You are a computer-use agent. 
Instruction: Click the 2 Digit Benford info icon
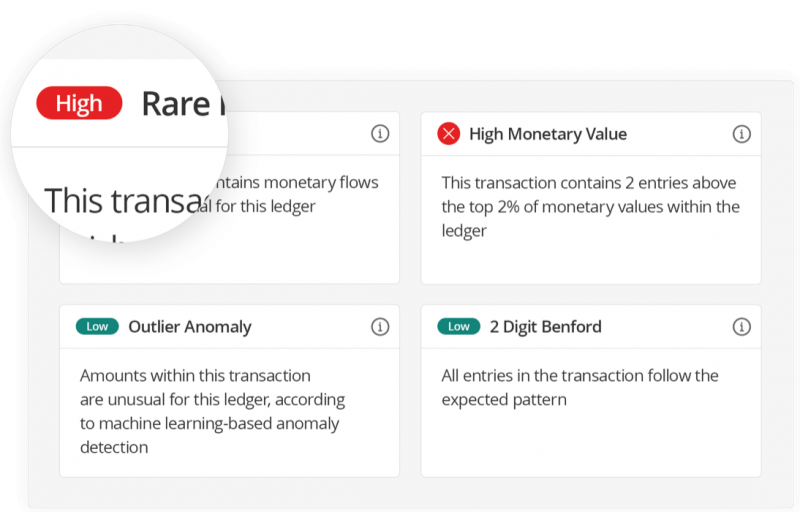click(741, 327)
